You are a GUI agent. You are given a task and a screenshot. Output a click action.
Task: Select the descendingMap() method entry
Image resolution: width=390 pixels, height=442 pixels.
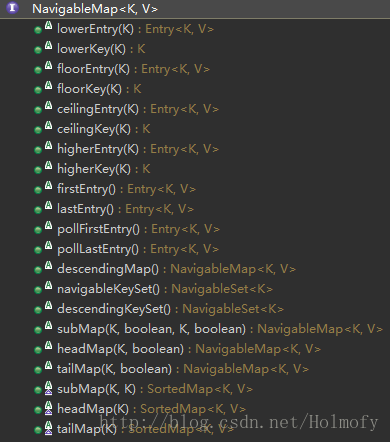(176, 269)
